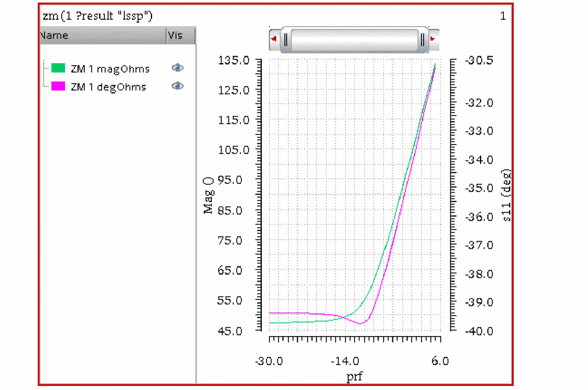Click the right red arrow of zoom slider
The image size is (588, 390).
coord(433,39)
